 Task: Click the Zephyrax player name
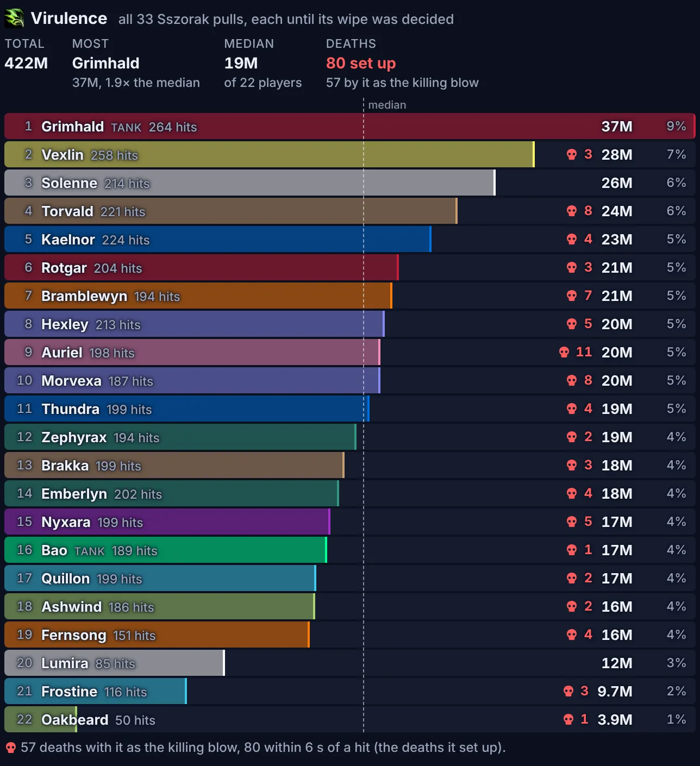(74, 437)
